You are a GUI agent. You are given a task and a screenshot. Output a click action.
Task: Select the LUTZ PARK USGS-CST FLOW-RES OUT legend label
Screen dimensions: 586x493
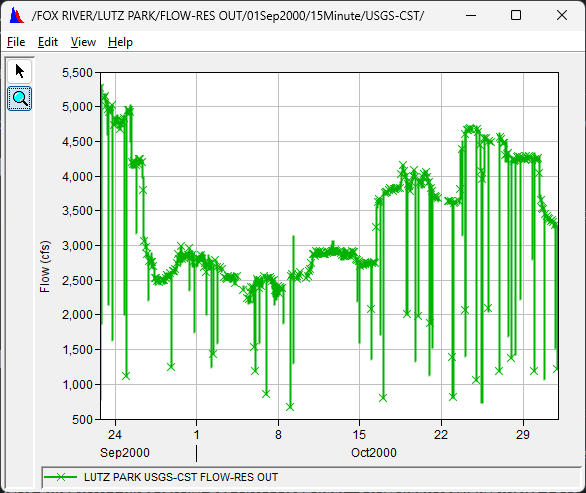(181, 477)
